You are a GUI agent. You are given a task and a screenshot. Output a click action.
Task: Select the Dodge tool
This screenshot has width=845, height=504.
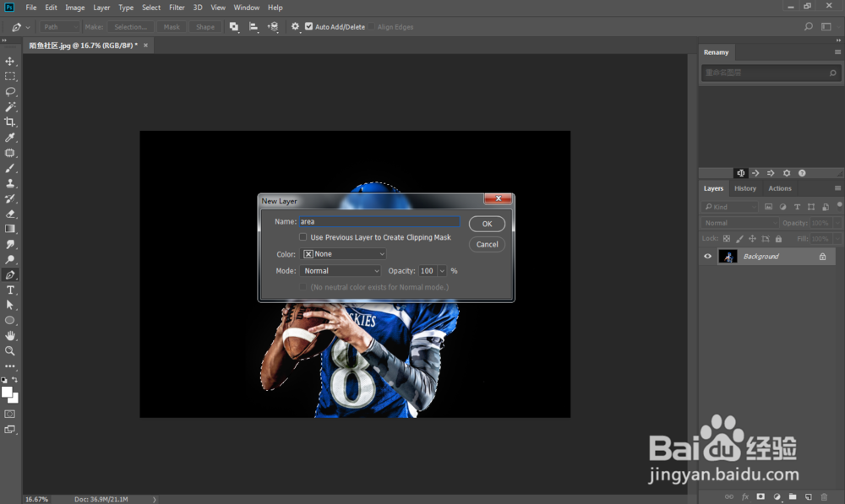[9, 259]
